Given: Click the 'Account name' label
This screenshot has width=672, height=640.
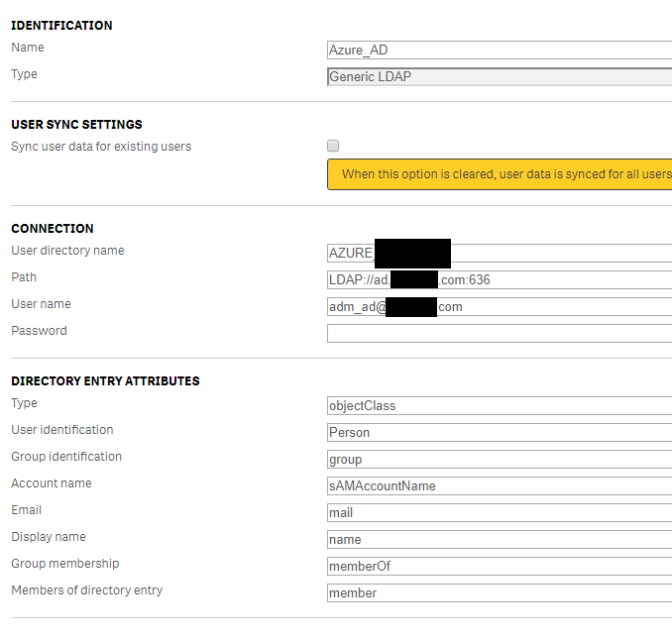Looking at the screenshot, I should pyautogui.click(x=52, y=483).
